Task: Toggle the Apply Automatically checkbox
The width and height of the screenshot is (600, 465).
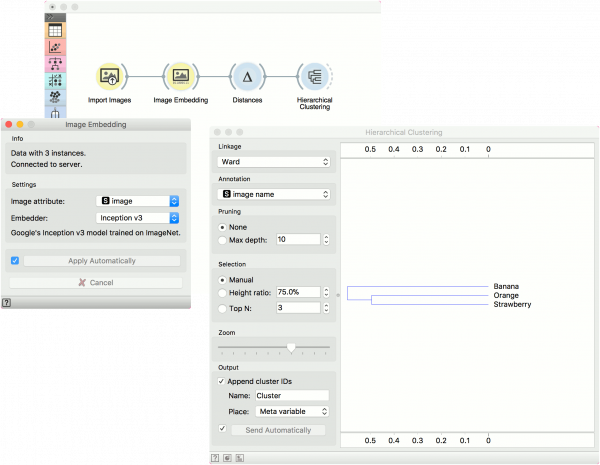Action: [14, 261]
